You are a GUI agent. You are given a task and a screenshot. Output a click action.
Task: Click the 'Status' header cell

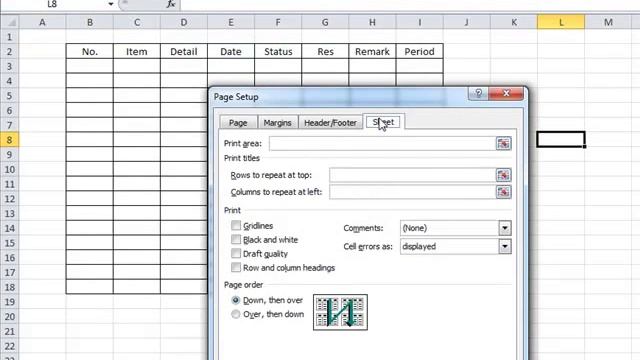click(x=278, y=51)
